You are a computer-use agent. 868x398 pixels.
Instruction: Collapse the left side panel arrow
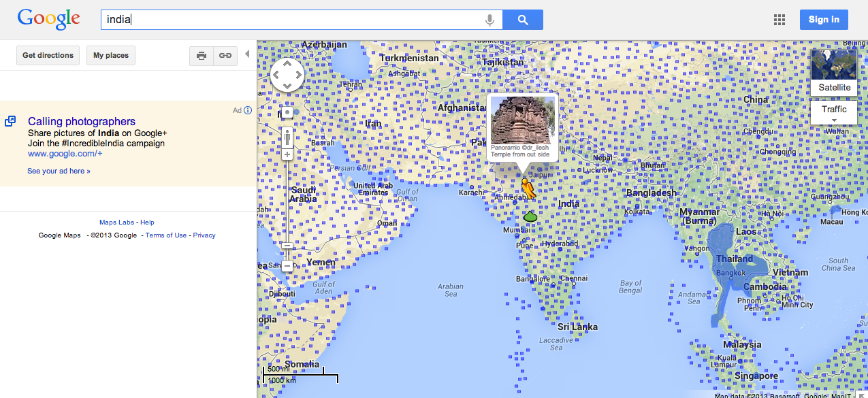click(x=247, y=54)
